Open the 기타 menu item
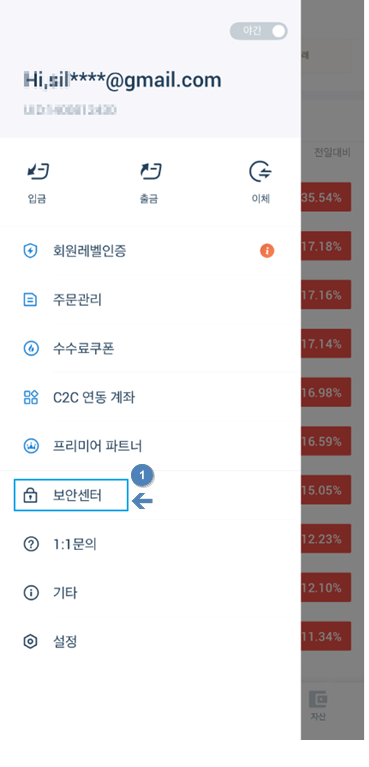Image resolution: width=369 pixels, height=767 pixels. [x=150, y=593]
